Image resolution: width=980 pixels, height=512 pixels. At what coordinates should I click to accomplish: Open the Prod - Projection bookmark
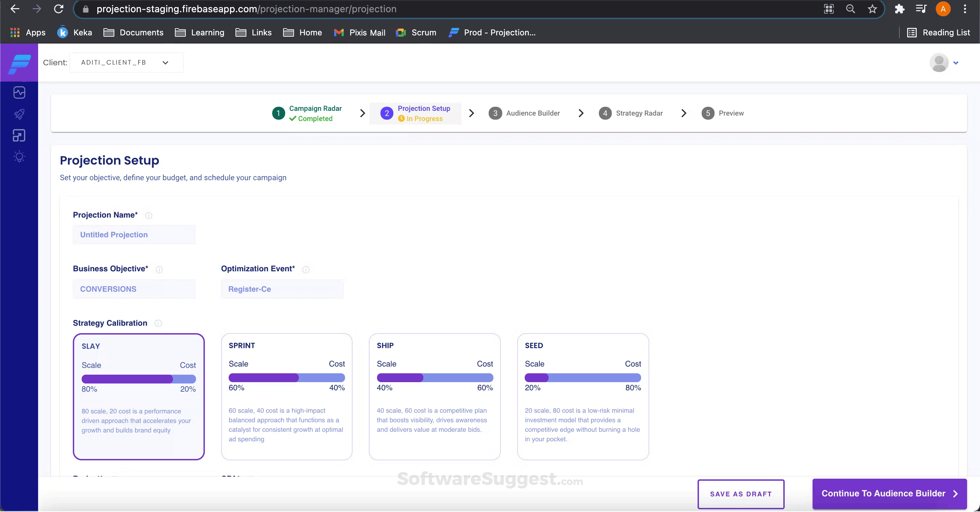click(492, 33)
